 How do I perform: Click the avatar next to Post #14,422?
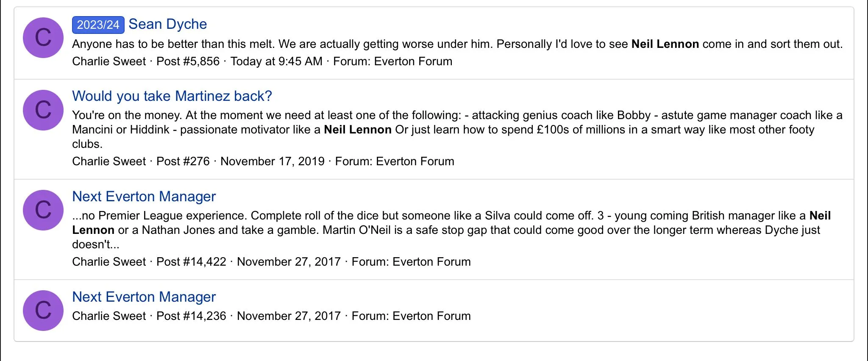click(43, 210)
